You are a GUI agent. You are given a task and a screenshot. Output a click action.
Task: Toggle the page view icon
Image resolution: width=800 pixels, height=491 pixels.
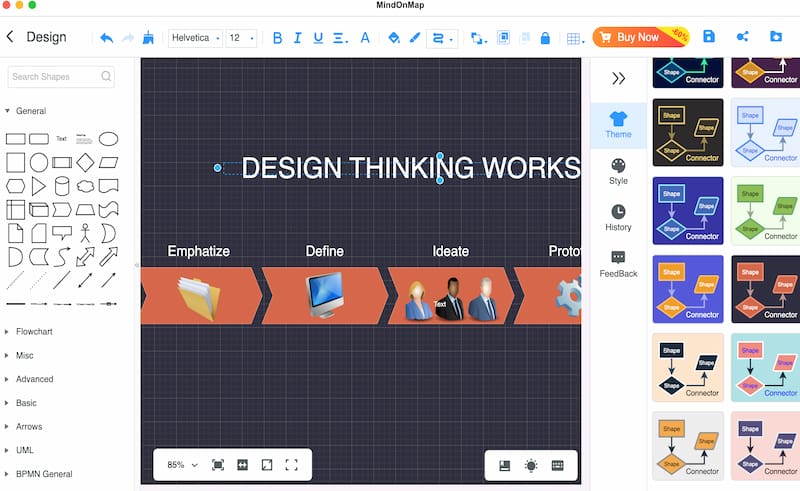[505, 465]
